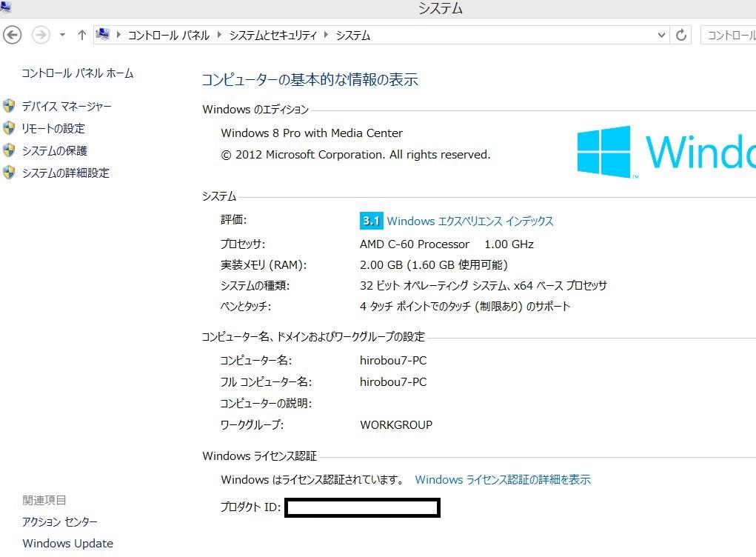This screenshot has width=756, height=557.
Task: Open Windows ライセンス認証の詳細を表示 link
Action: 502,479
